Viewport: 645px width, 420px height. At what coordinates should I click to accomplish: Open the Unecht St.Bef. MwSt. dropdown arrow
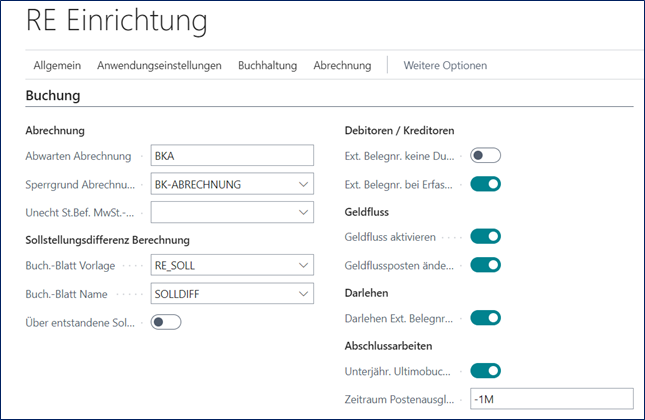click(x=304, y=212)
